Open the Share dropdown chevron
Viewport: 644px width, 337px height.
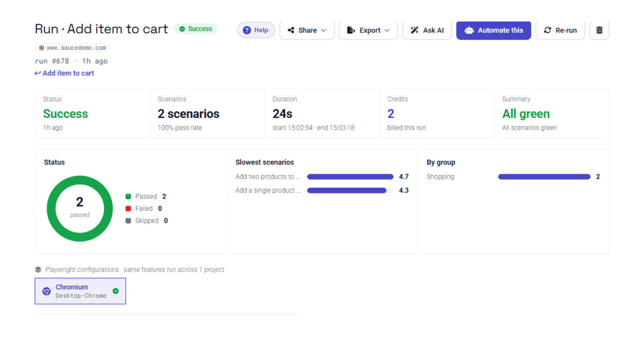coord(324,31)
